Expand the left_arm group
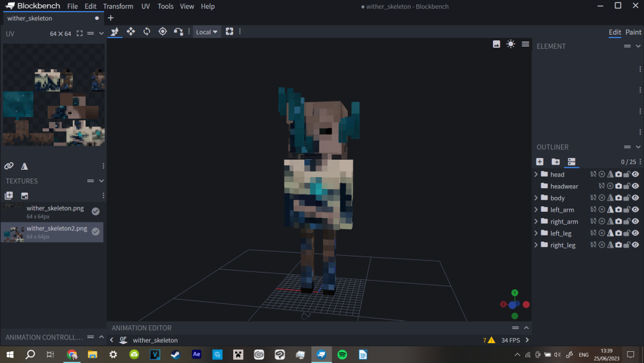 (536, 209)
